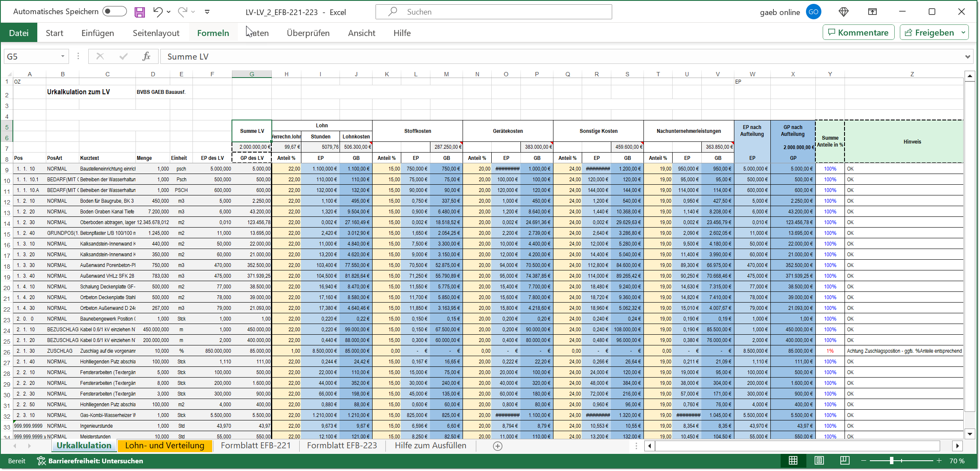This screenshot has height=471, width=980.
Task: Switch to Page Layout view icon
Action: pos(819,461)
